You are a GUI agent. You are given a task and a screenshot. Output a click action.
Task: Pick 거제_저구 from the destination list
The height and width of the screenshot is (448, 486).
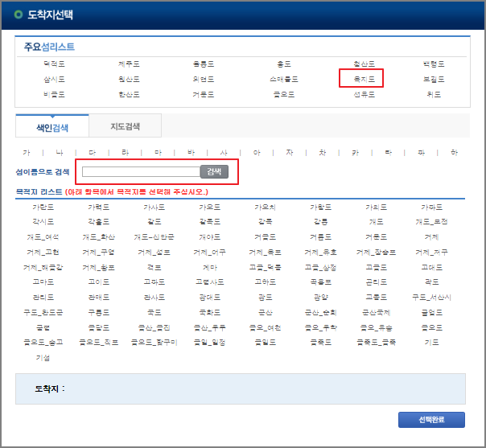coord(432,253)
